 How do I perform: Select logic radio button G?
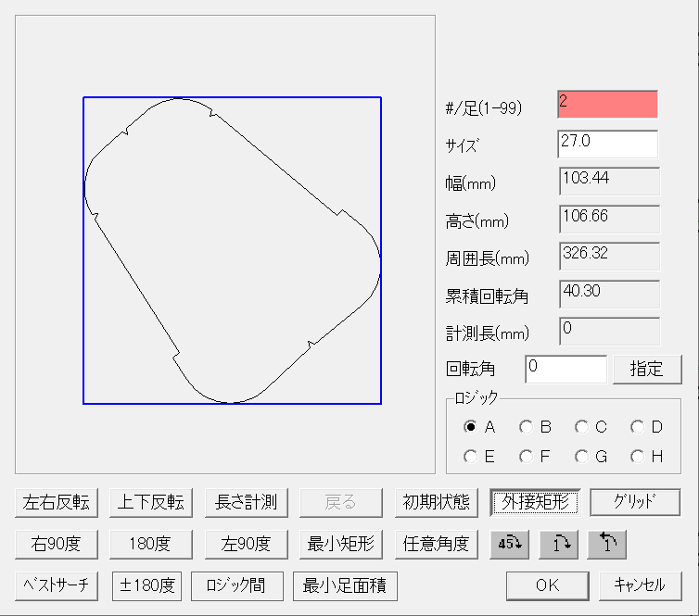click(x=581, y=457)
